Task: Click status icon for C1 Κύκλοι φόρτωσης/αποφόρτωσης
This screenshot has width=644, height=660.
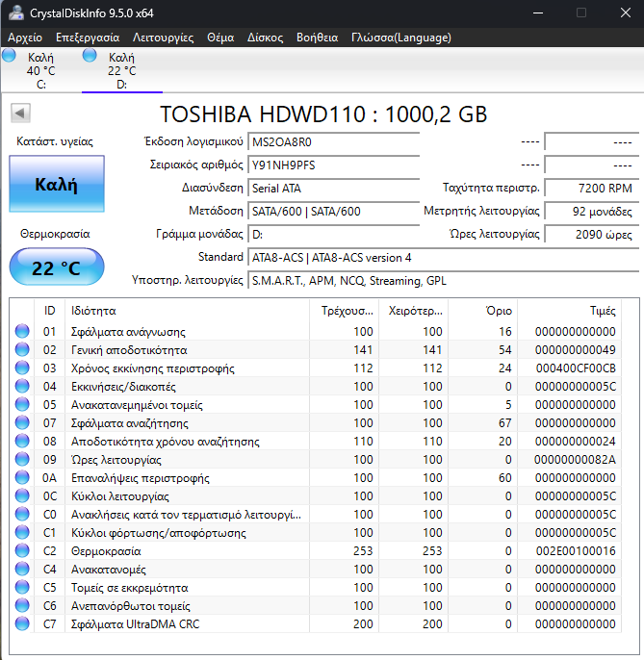Action: (x=22, y=532)
